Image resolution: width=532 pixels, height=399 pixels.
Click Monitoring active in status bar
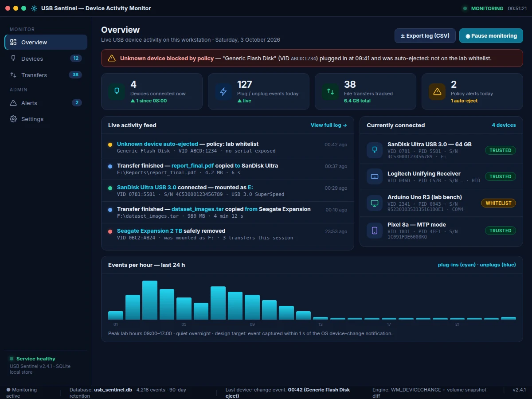(x=22, y=393)
